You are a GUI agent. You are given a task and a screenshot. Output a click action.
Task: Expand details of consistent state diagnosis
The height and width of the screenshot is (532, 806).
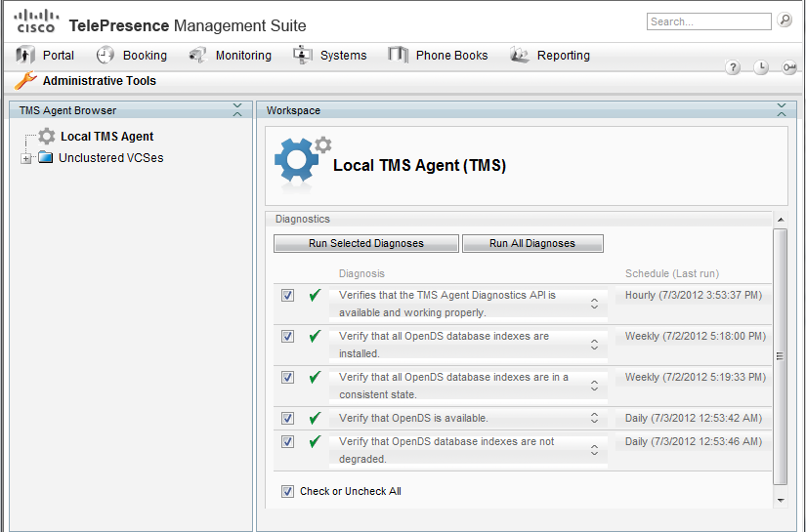point(594,386)
